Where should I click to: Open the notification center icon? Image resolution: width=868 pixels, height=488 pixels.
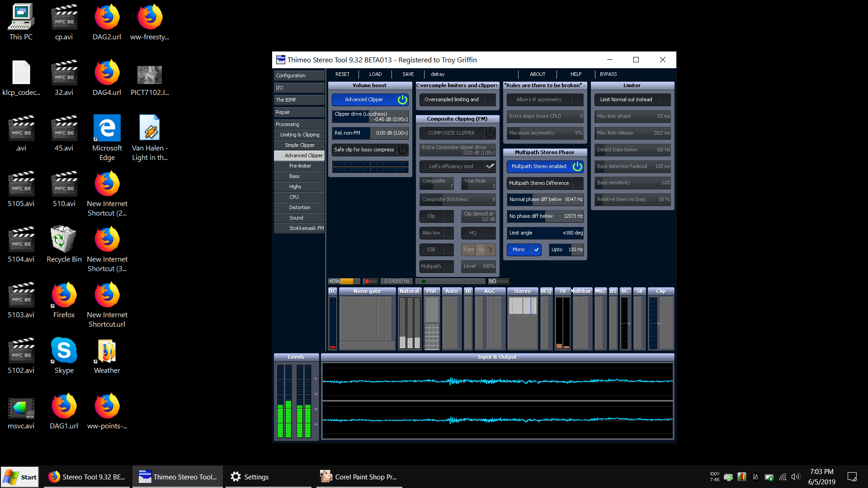pyautogui.click(x=852, y=477)
